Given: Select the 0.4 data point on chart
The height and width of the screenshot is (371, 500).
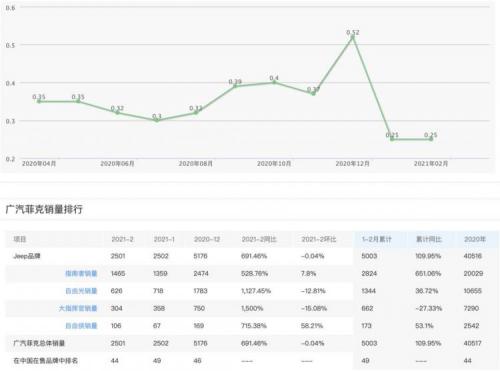Looking at the screenshot, I should [x=274, y=82].
